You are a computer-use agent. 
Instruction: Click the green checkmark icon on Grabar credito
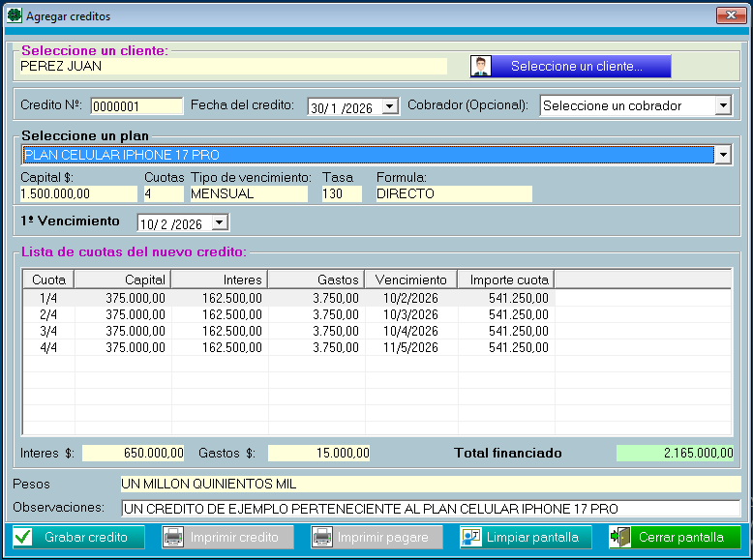click(x=23, y=537)
